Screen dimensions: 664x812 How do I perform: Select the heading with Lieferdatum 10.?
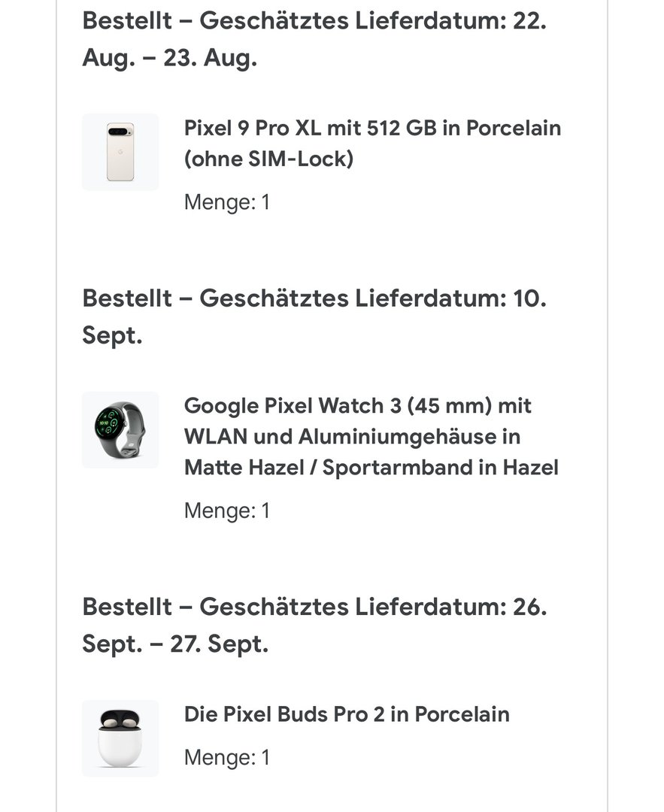314,298
